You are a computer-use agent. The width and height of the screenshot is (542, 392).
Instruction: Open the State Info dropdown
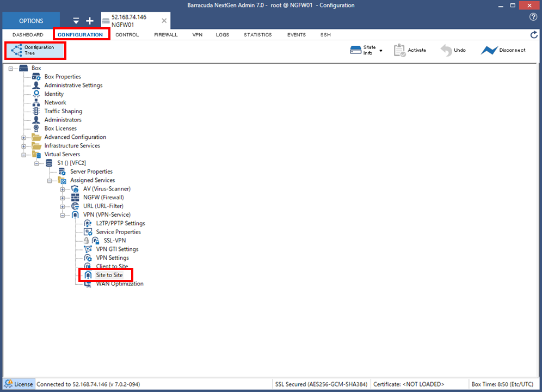coord(366,50)
